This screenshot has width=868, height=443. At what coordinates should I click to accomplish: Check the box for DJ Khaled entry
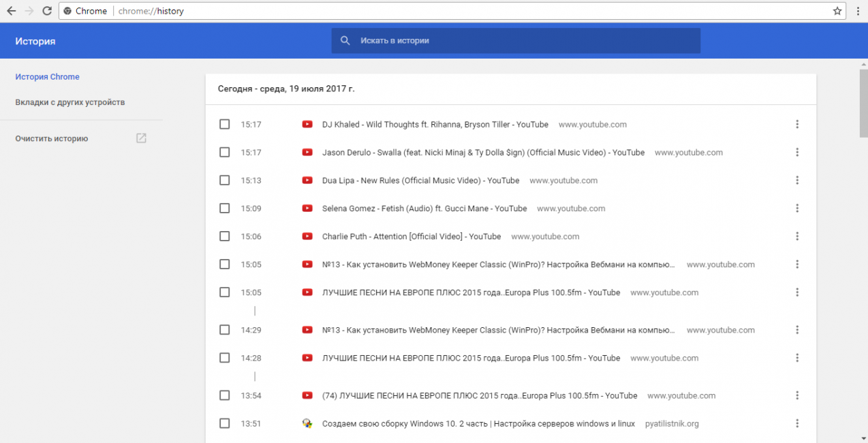(x=224, y=125)
